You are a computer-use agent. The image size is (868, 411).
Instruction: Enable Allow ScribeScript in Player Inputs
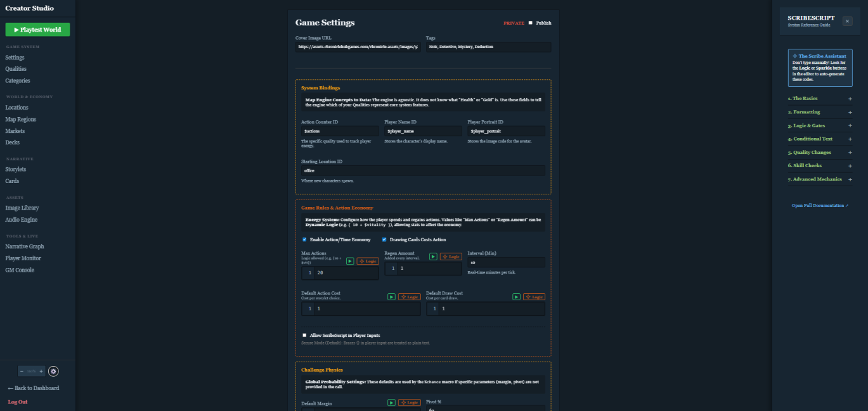click(305, 335)
